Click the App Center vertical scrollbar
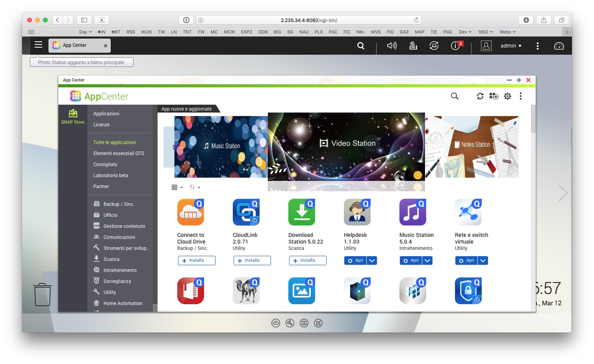594x364 pixels. [533, 118]
